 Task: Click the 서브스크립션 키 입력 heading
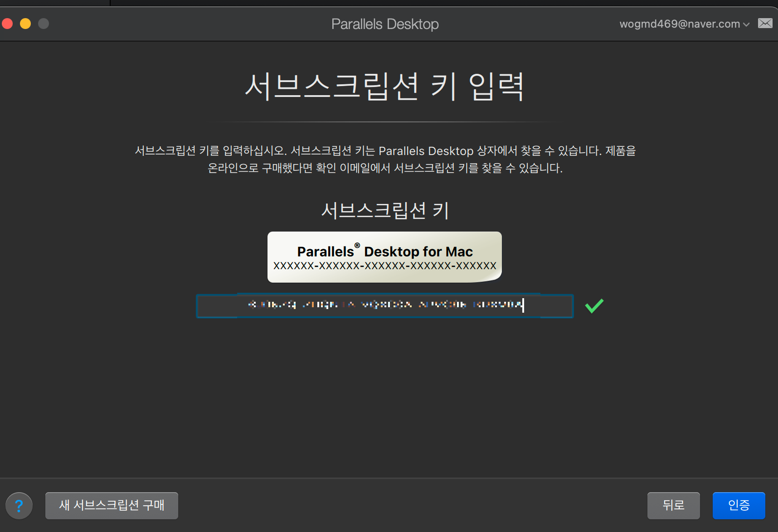[x=384, y=86]
